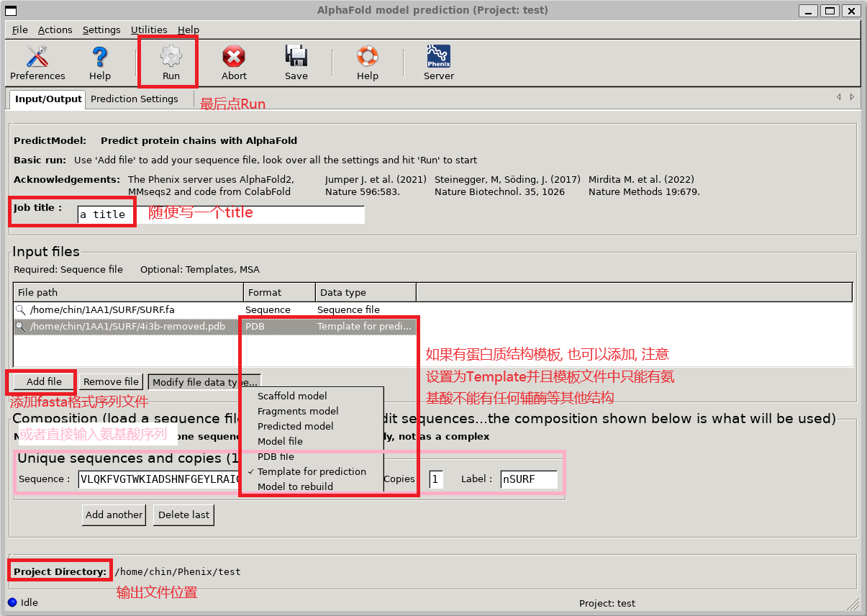Sort by File path column header

(129, 292)
